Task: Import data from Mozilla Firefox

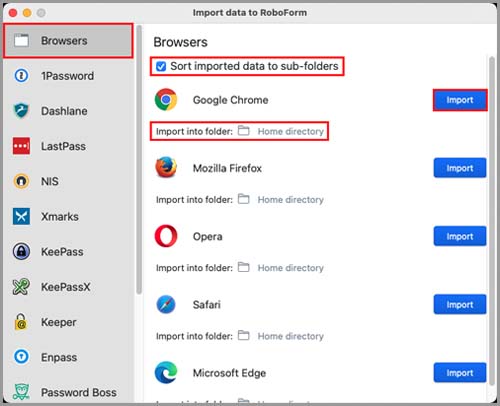Action: [460, 168]
